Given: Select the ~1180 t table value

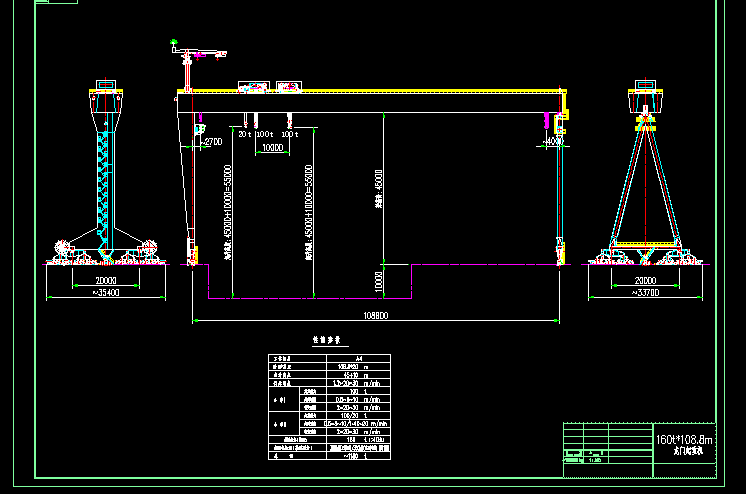Looking at the screenshot, I should pos(354,456).
